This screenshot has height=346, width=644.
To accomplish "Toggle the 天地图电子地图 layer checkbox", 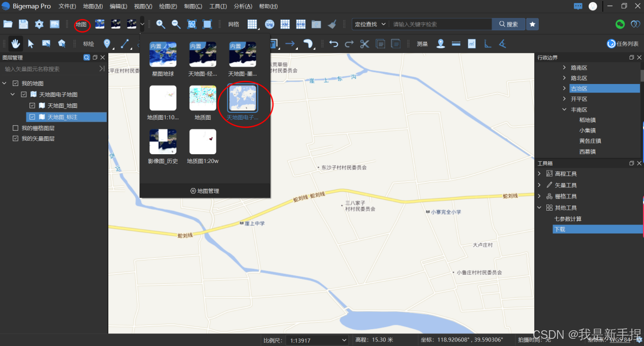I will (x=24, y=95).
